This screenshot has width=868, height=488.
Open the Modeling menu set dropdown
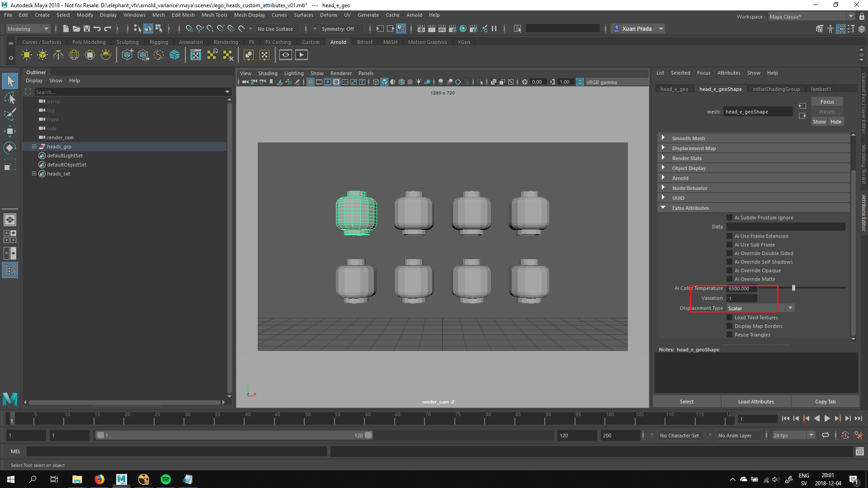[x=28, y=28]
